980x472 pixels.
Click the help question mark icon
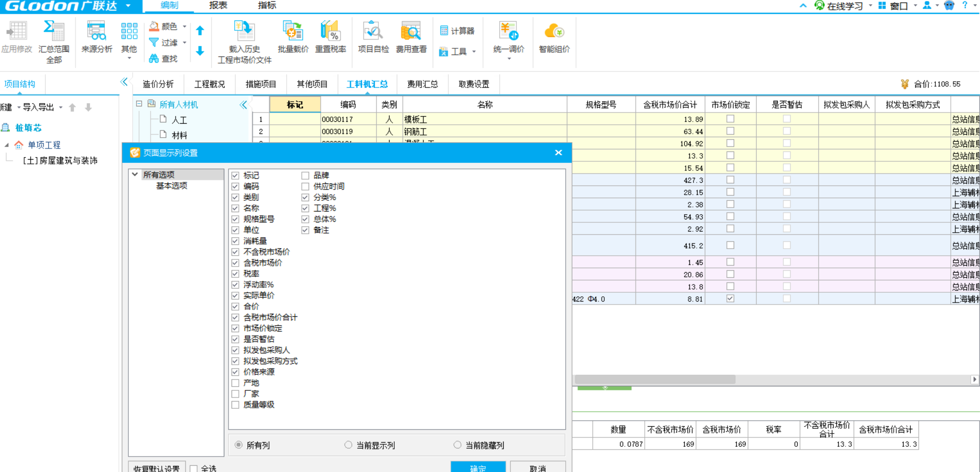pyautogui.click(x=965, y=5)
